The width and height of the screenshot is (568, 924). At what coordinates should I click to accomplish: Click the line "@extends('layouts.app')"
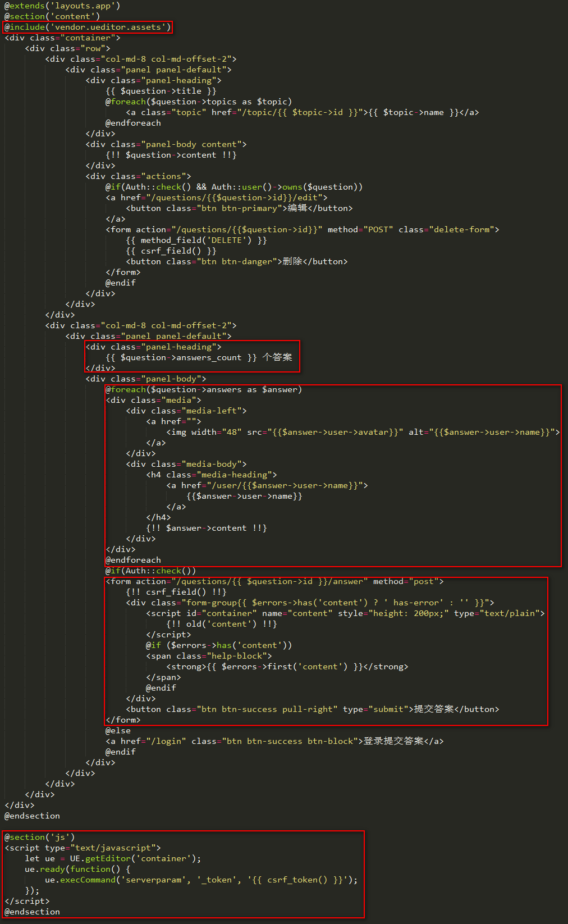pos(62,6)
